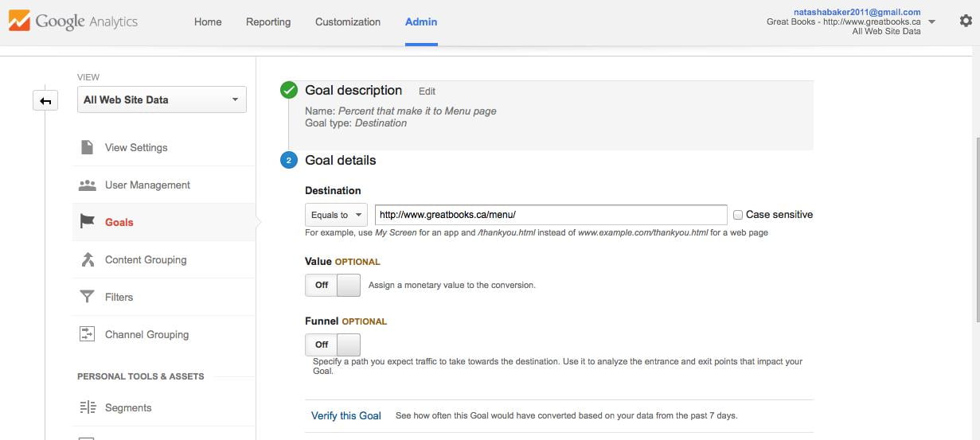The width and height of the screenshot is (980, 440).
Task: Enable the Funnel toggle switch
Action: (333, 345)
